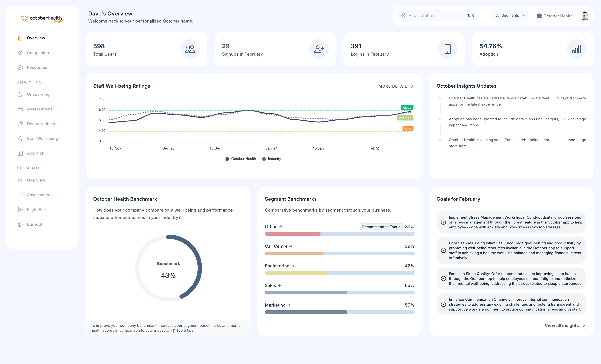Open the user profile avatar

pyautogui.click(x=585, y=16)
